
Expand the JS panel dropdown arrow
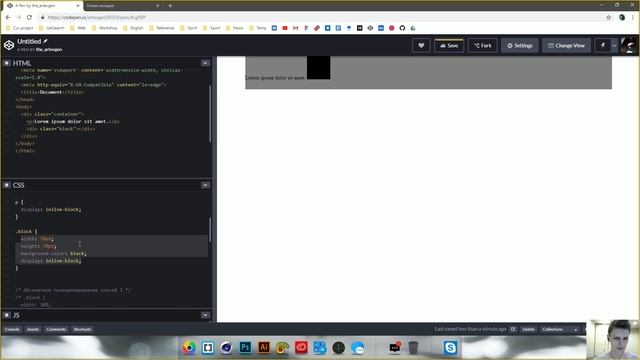tap(205, 315)
